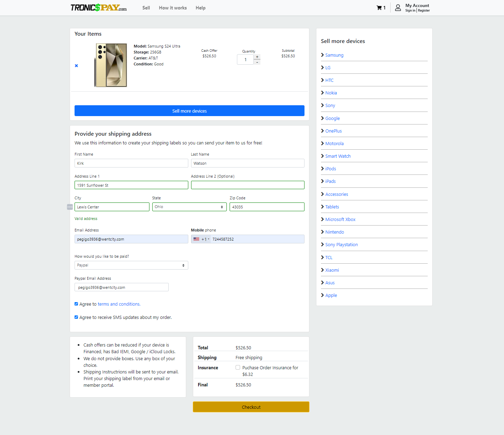This screenshot has width=504, height=435.
Task: Click the City field with Lewis Center
Action: (x=112, y=207)
